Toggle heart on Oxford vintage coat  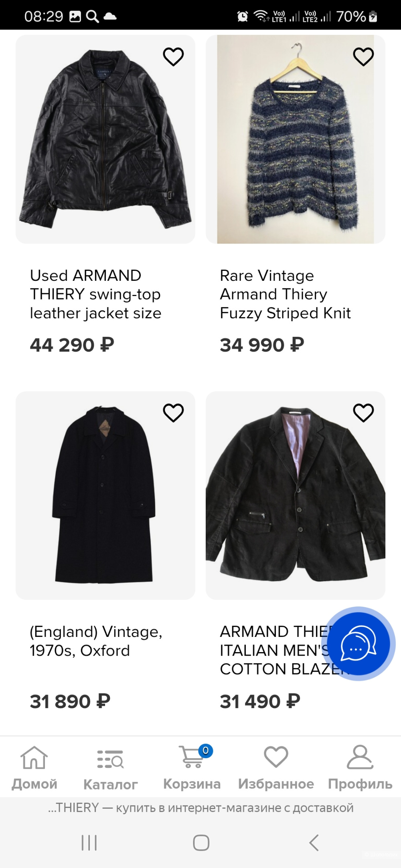coord(173,413)
